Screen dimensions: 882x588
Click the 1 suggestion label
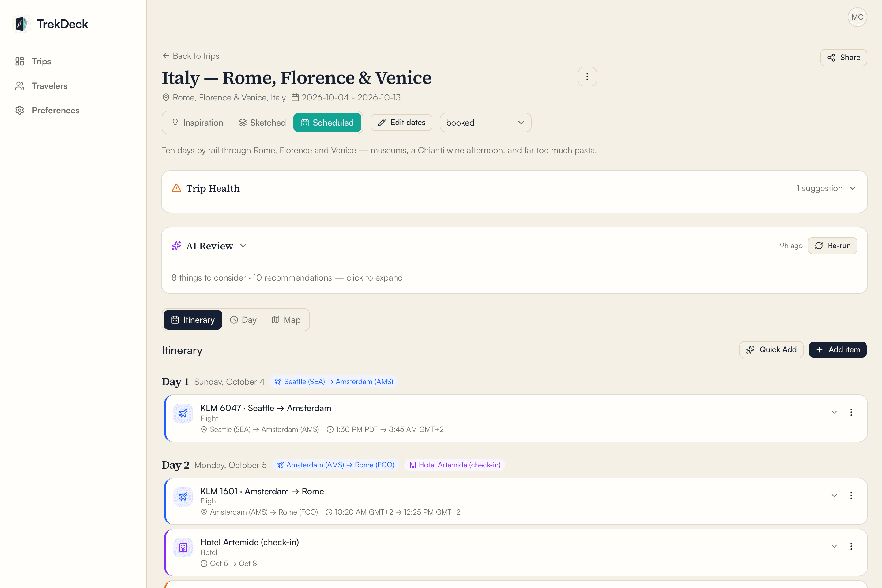(x=820, y=188)
